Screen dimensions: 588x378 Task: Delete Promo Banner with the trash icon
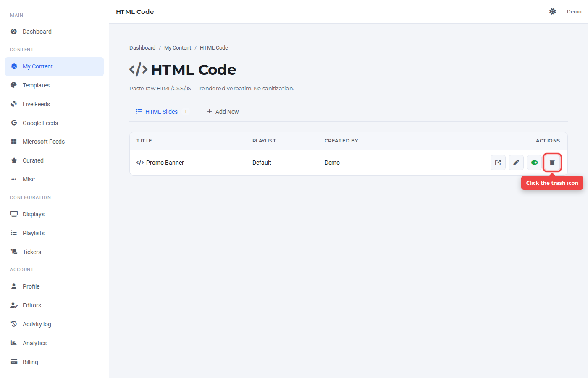552,163
